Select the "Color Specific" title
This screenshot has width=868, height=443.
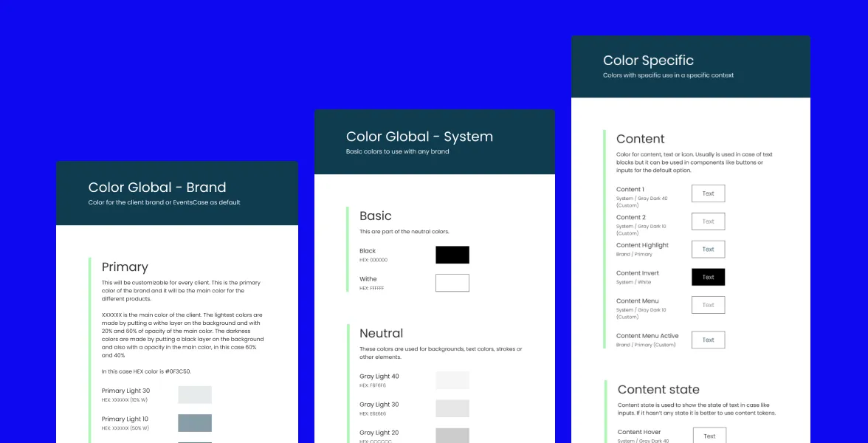(x=648, y=61)
